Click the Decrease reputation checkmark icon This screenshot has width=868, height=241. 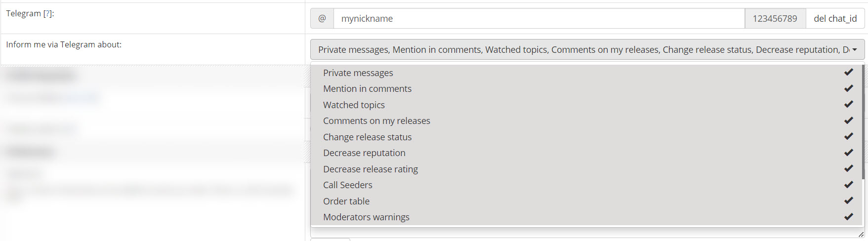(848, 153)
